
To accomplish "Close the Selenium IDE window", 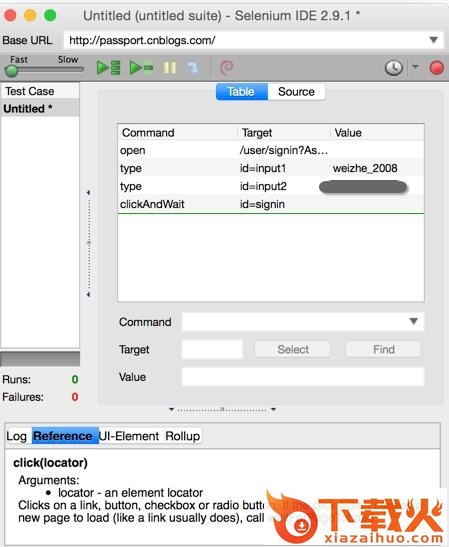I will [x=10, y=15].
